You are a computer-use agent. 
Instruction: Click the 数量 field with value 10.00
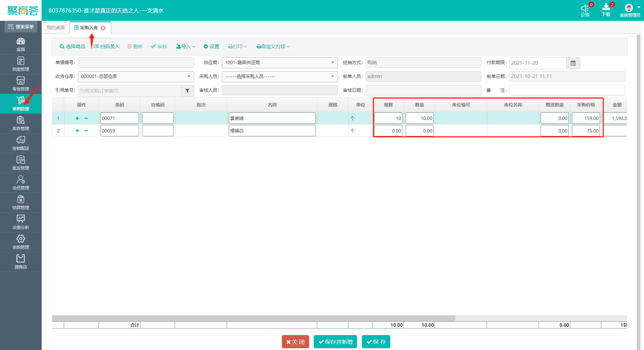coord(419,118)
